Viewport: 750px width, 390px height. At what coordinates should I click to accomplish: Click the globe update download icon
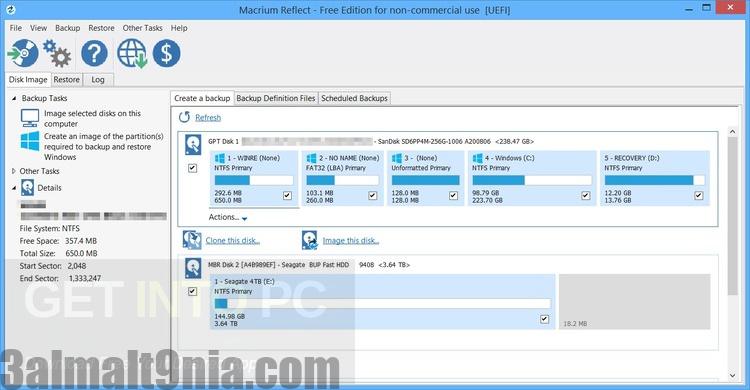tap(132, 53)
